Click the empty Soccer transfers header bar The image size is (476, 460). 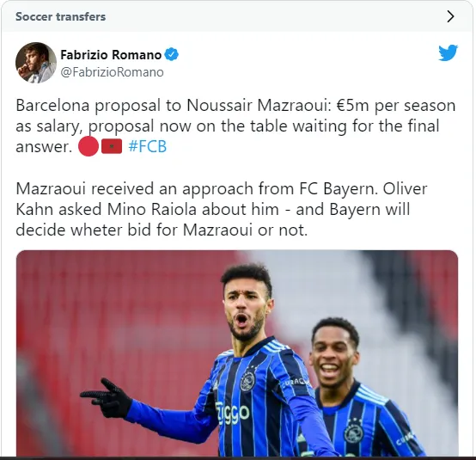click(273, 16)
